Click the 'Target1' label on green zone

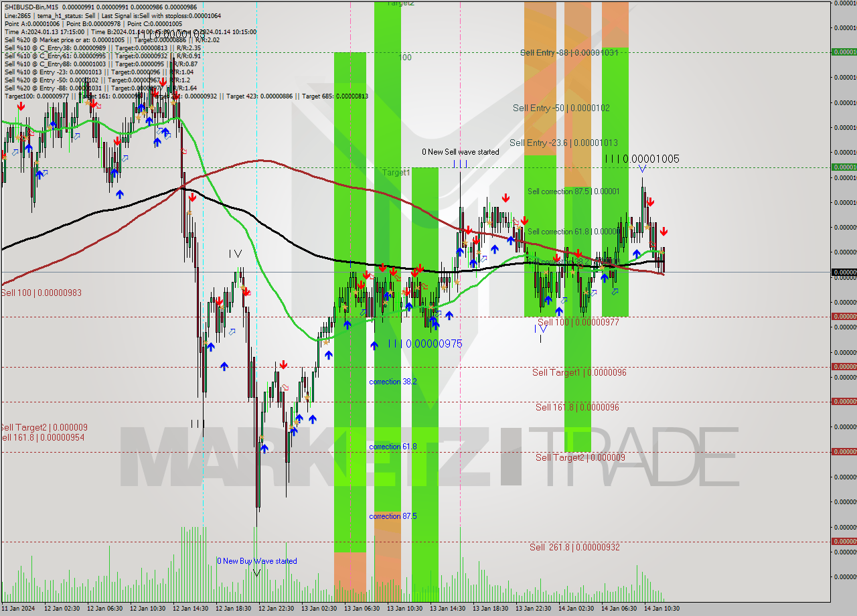396,172
